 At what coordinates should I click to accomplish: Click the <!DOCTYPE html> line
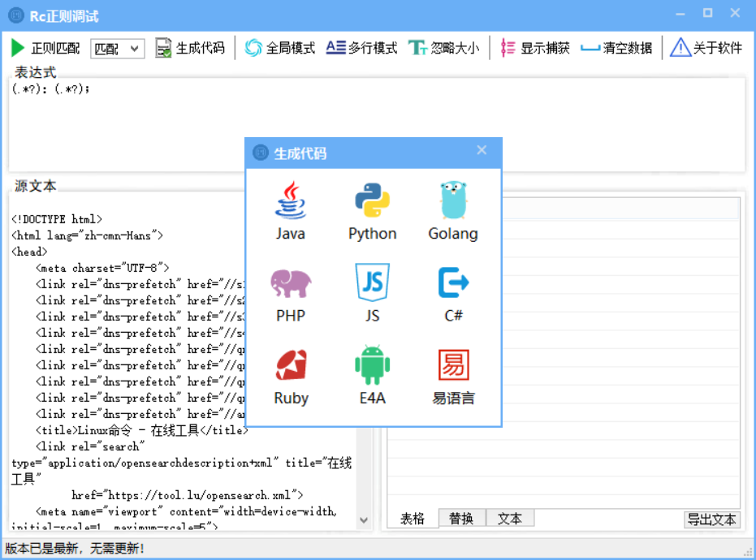pos(57,219)
